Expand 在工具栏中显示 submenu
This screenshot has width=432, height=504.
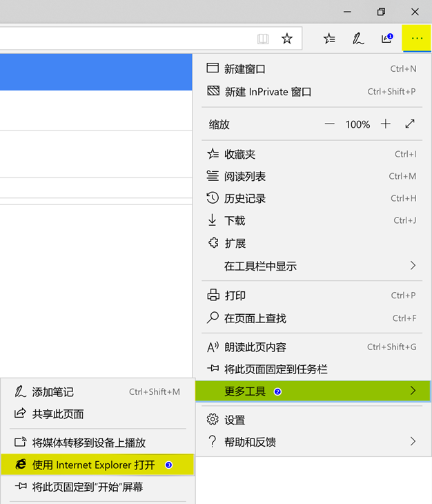click(x=312, y=266)
